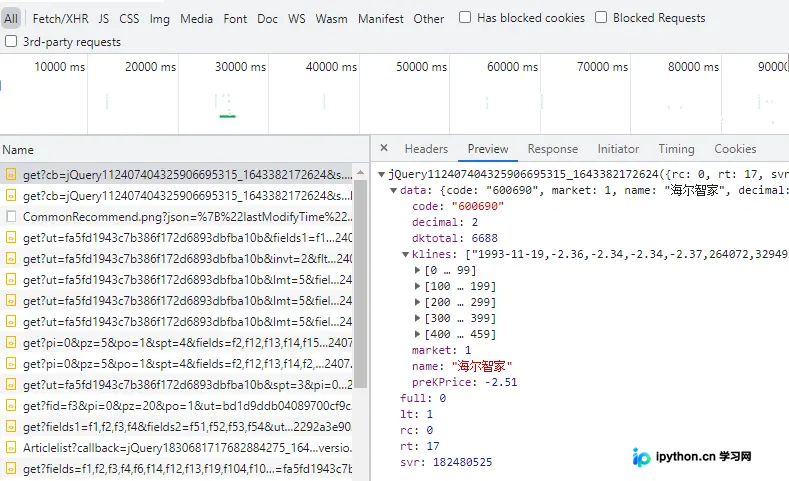Filter requests by Wasm type
The image size is (789, 481).
tap(331, 19)
